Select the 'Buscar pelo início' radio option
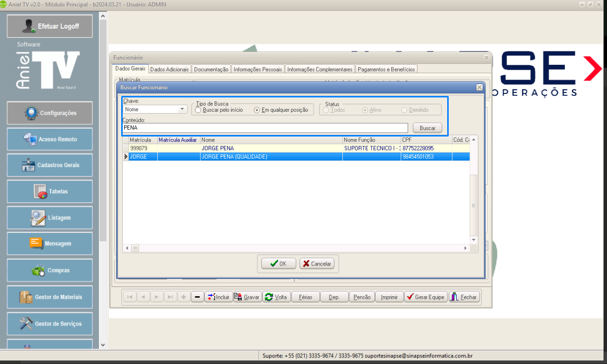607x364 pixels. [x=198, y=110]
